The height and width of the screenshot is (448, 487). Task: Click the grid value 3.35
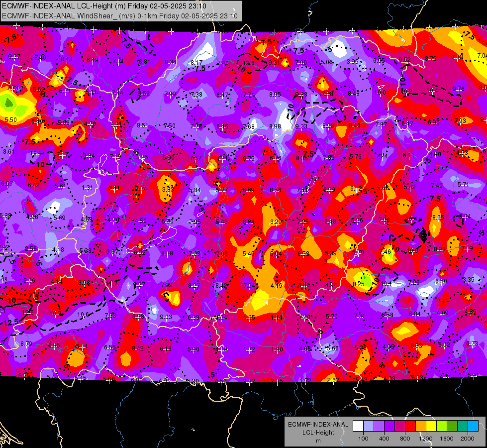point(469,279)
